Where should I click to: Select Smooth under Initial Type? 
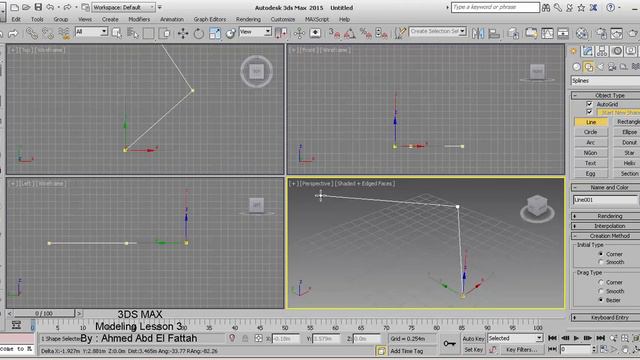pos(601,262)
